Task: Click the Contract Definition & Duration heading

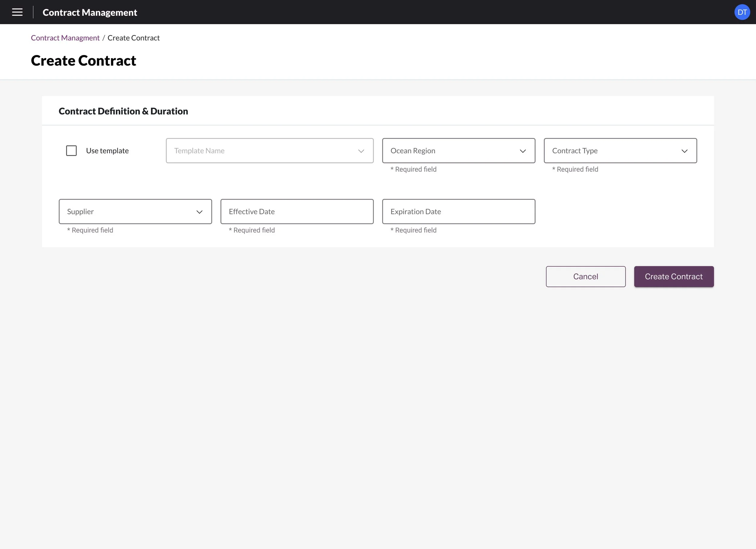Action: tap(123, 111)
